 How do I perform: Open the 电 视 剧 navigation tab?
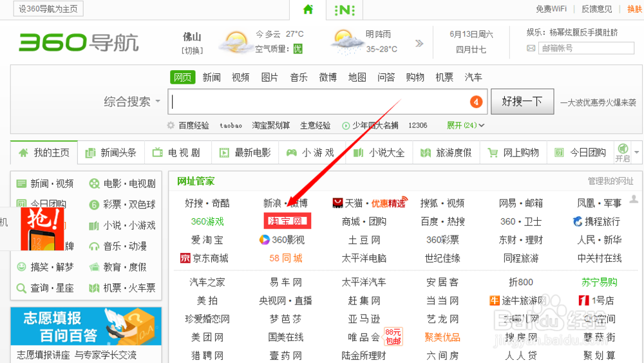178,153
